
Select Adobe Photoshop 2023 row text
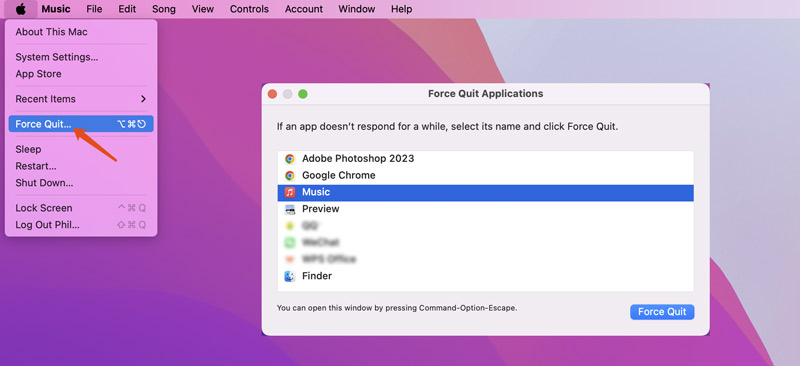[x=358, y=159]
